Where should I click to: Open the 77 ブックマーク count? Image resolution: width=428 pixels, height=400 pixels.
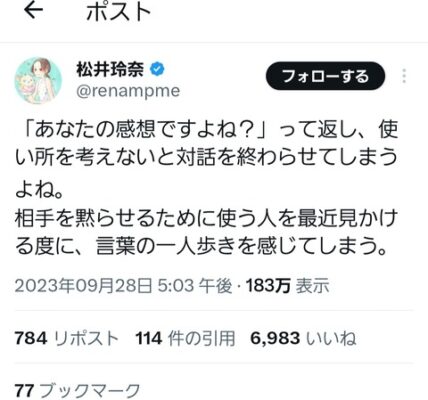77,391
